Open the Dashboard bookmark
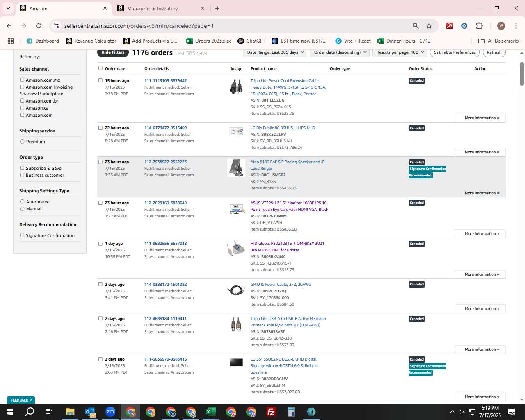Image resolution: width=525 pixels, height=420 pixels. click(x=43, y=41)
